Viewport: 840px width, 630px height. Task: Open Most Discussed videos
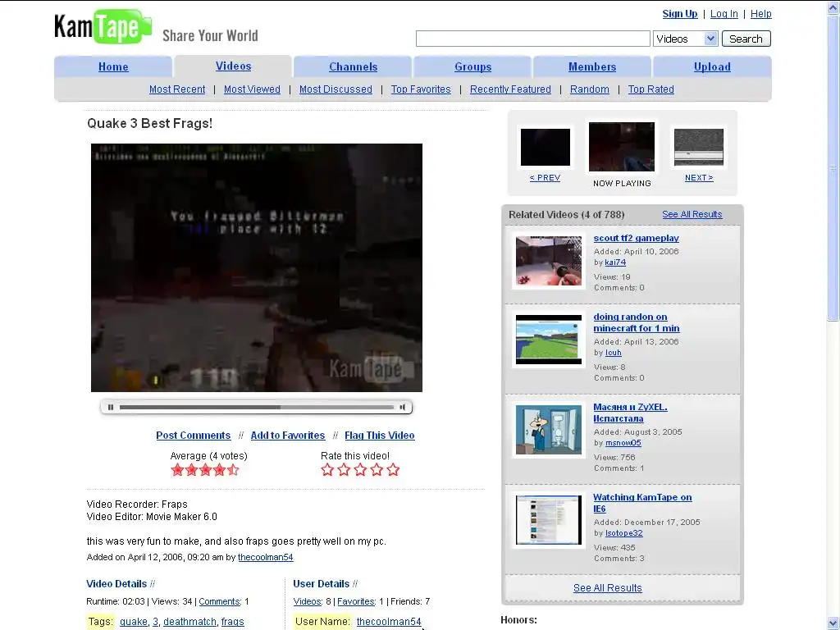(x=336, y=89)
